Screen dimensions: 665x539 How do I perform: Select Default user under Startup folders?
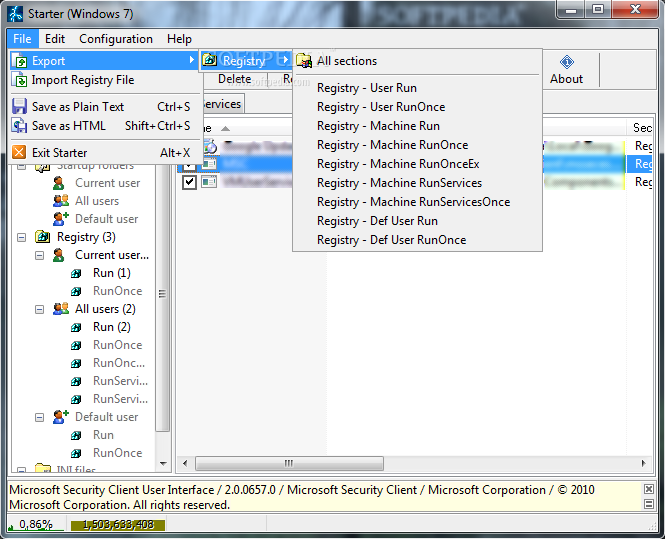point(106,219)
